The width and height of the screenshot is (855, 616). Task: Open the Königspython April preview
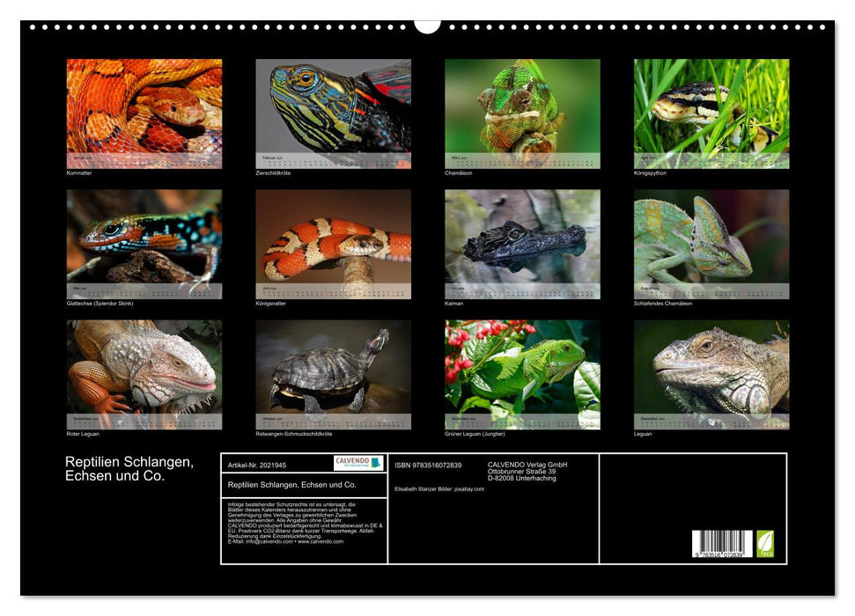click(x=708, y=110)
